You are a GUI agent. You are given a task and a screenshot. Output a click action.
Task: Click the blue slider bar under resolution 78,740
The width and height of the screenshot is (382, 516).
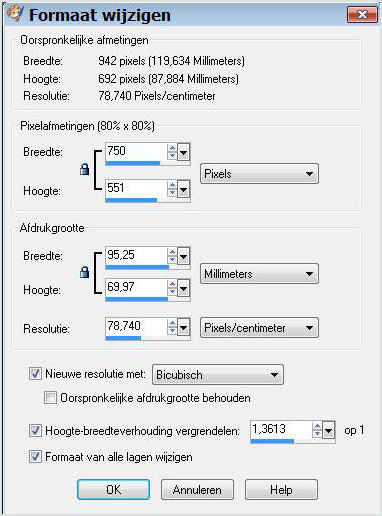click(123, 338)
